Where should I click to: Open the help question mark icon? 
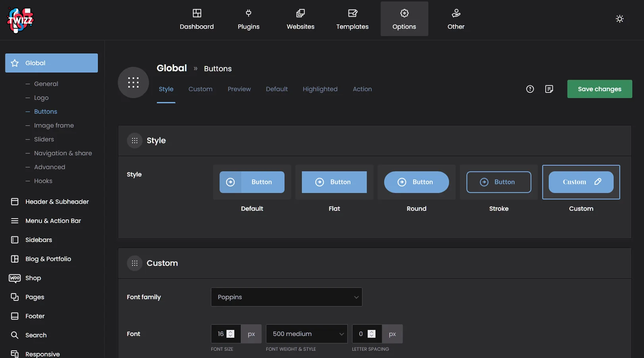530,89
